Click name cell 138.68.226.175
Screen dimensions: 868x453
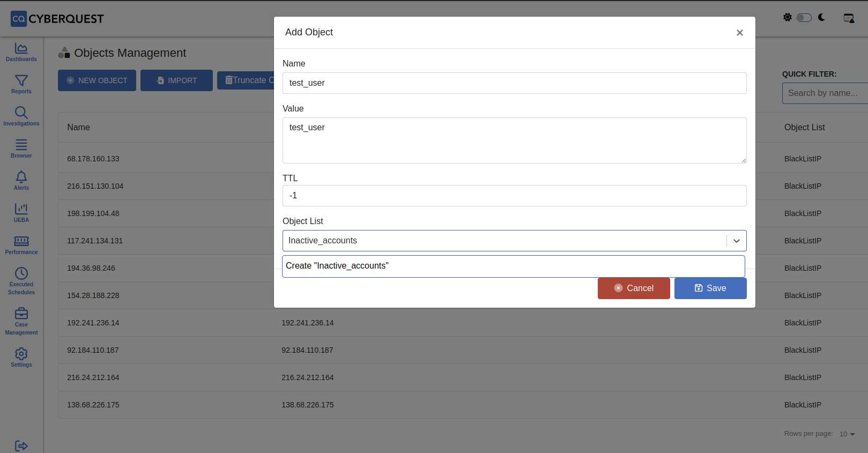pos(93,405)
